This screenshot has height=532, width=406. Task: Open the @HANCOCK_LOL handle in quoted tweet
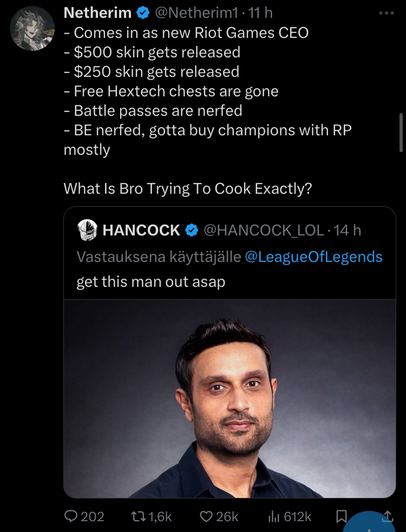(x=263, y=230)
